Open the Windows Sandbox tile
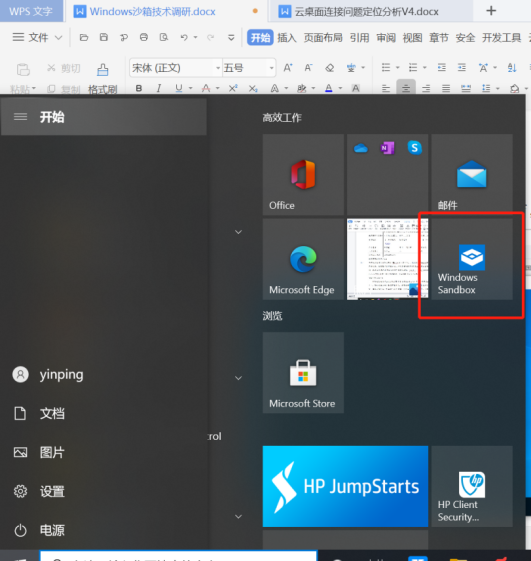Viewport: 531px width, 561px height. click(472, 259)
